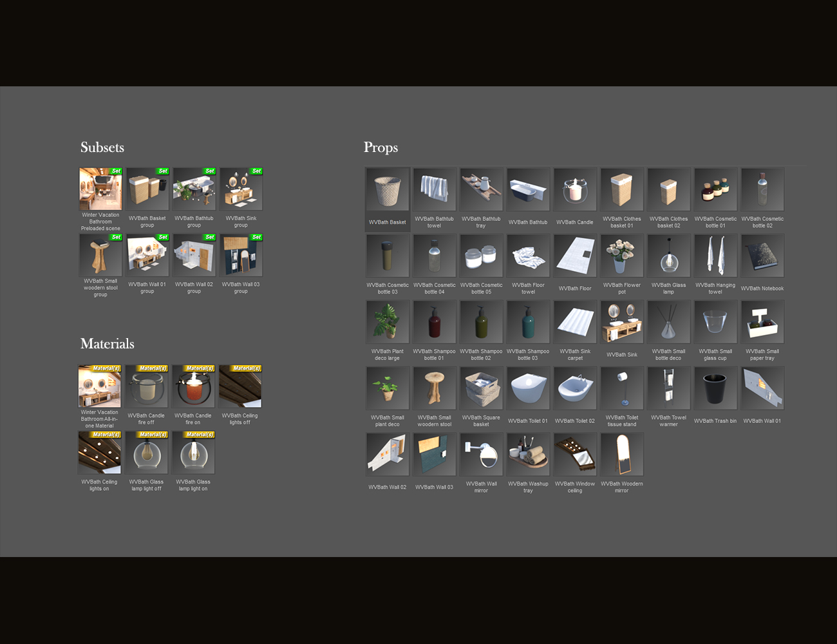Click the Subsets section heading
The width and height of the screenshot is (837, 644).
[x=102, y=147]
